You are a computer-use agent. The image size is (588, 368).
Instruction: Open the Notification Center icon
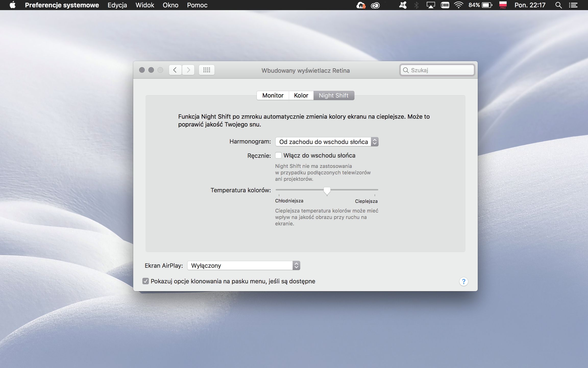(x=573, y=5)
